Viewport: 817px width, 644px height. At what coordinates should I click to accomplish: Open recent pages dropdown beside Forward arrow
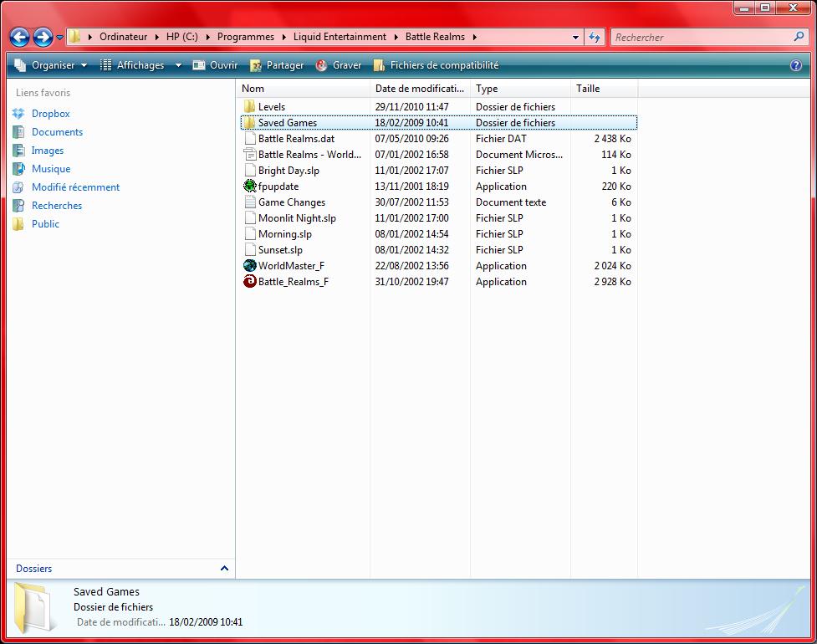point(59,38)
